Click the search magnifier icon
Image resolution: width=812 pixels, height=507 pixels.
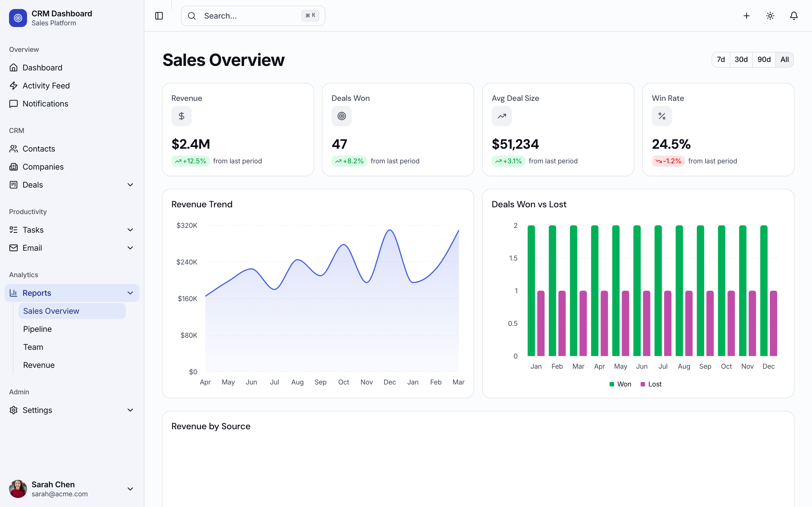point(192,15)
